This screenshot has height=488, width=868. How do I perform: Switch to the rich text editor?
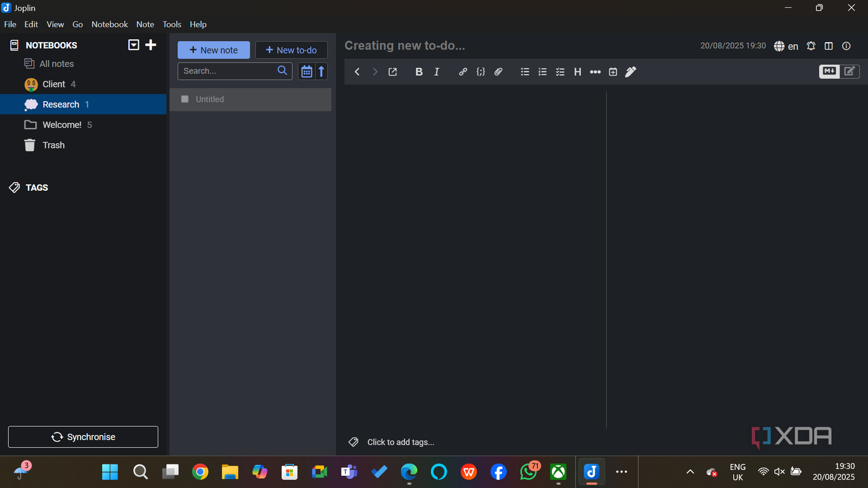[x=849, y=71]
